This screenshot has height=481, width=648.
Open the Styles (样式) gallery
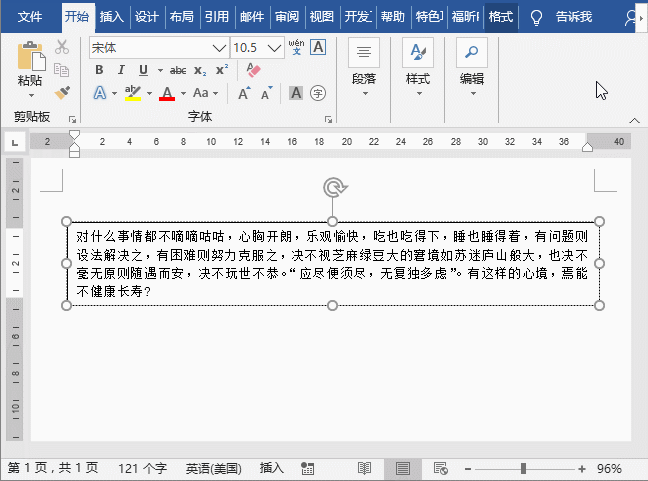418,67
